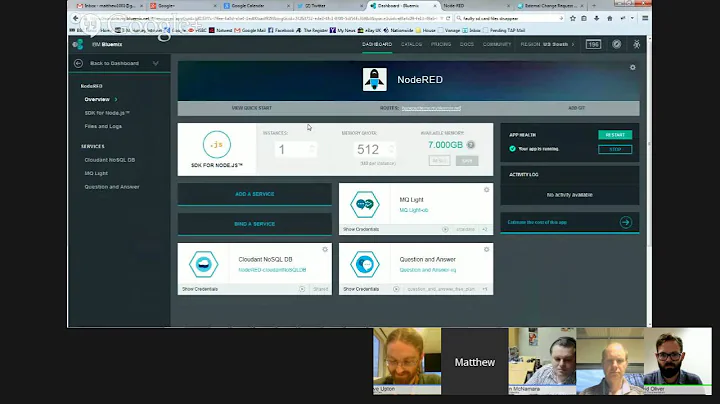Open the Question and Answer service name link
Viewport: 720px width, 404px height.
[x=428, y=270]
